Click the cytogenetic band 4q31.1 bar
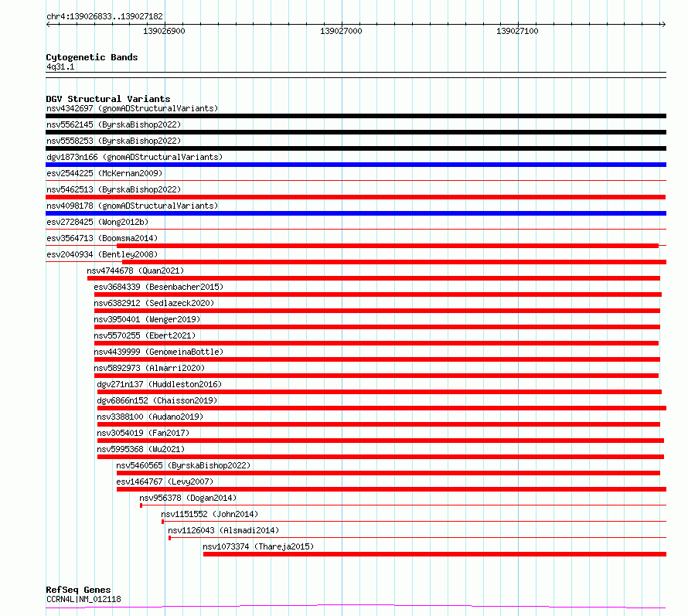This screenshot has height=616, width=688. pyautogui.click(x=356, y=75)
